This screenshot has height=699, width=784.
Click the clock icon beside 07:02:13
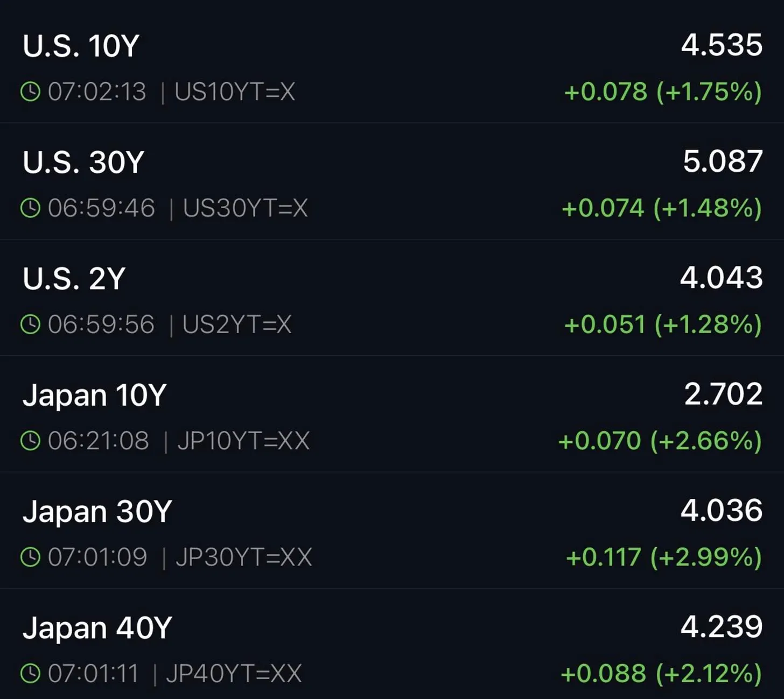(x=30, y=91)
